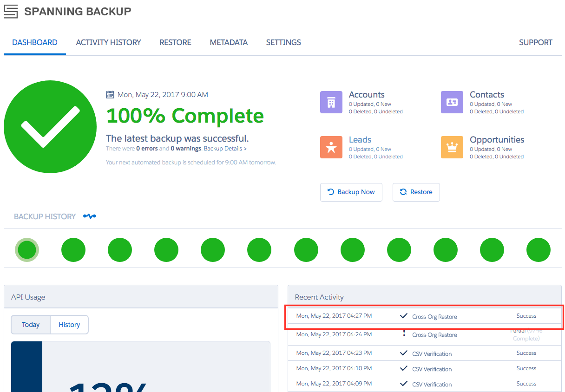Click the checkmark icon on 04:27 PM row

click(404, 316)
